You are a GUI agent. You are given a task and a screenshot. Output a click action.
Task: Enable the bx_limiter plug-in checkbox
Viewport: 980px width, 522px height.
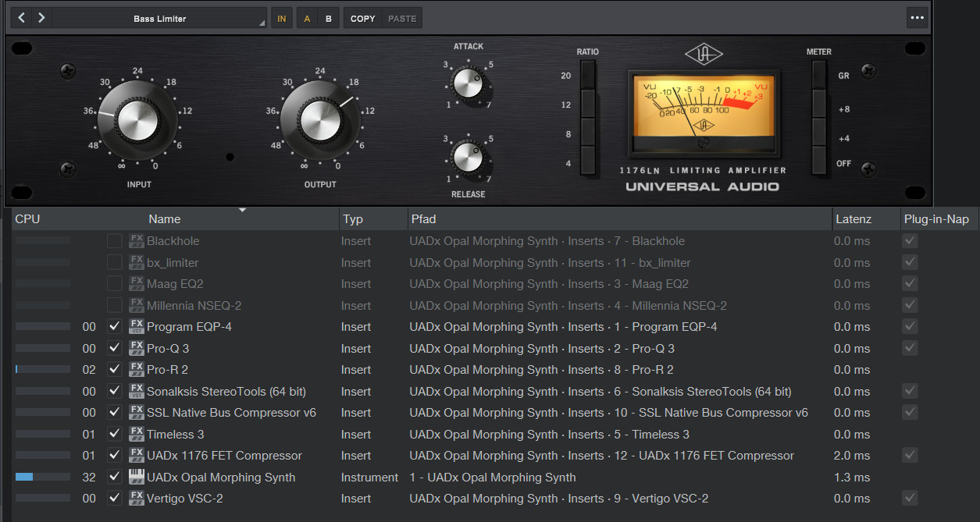[x=115, y=262]
